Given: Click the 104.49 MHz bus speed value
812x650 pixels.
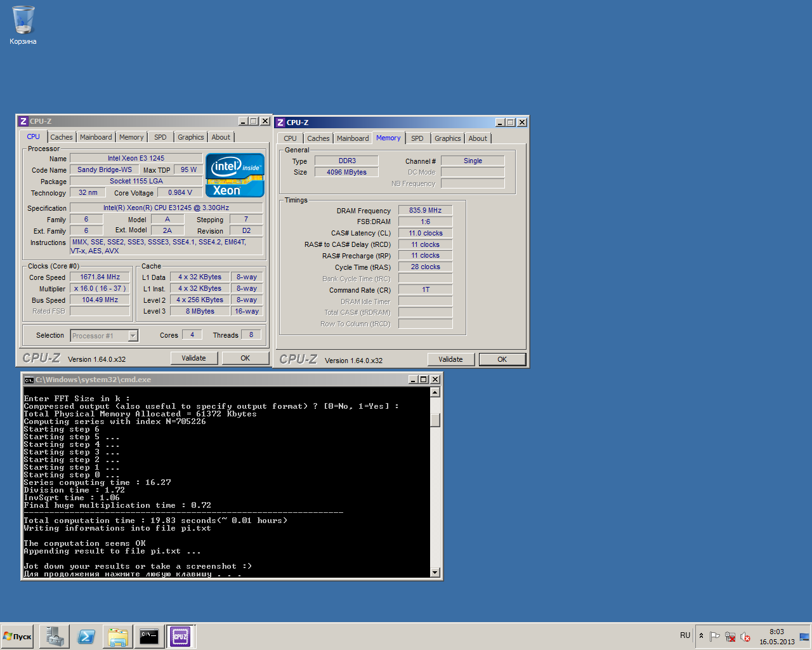Looking at the screenshot, I should coord(100,300).
